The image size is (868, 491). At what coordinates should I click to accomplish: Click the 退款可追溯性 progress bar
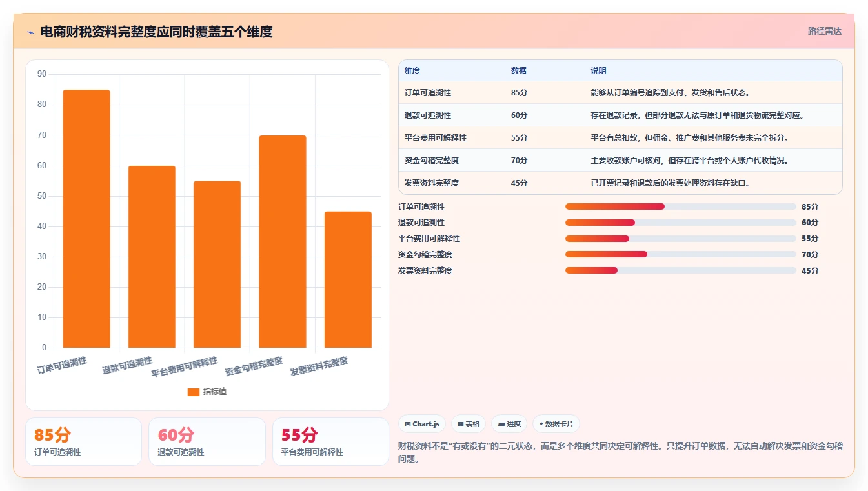tap(680, 223)
